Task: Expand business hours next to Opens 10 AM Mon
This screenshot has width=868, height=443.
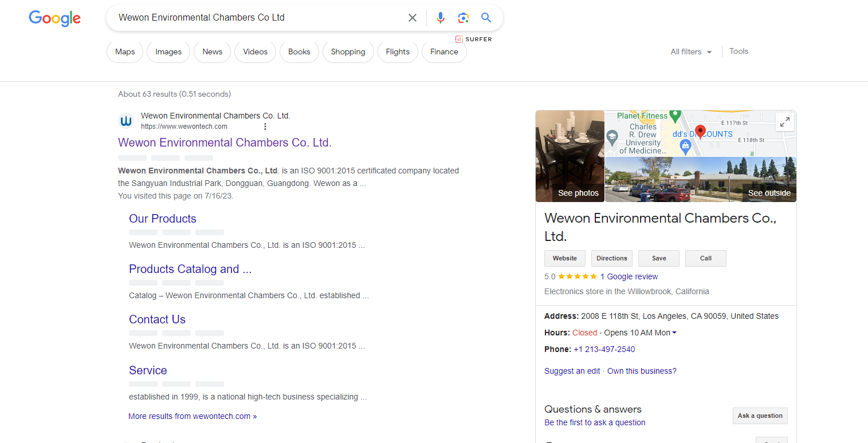Action: 674,333
